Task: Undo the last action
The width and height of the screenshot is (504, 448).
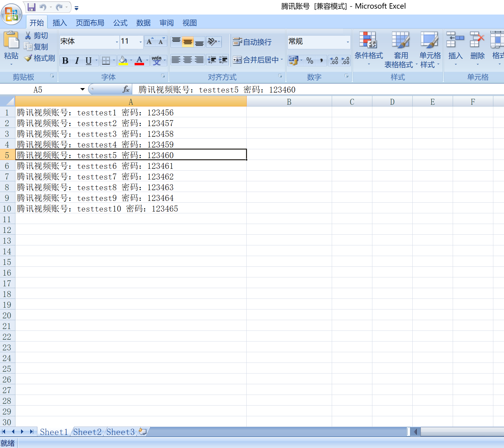Action: coord(43,7)
